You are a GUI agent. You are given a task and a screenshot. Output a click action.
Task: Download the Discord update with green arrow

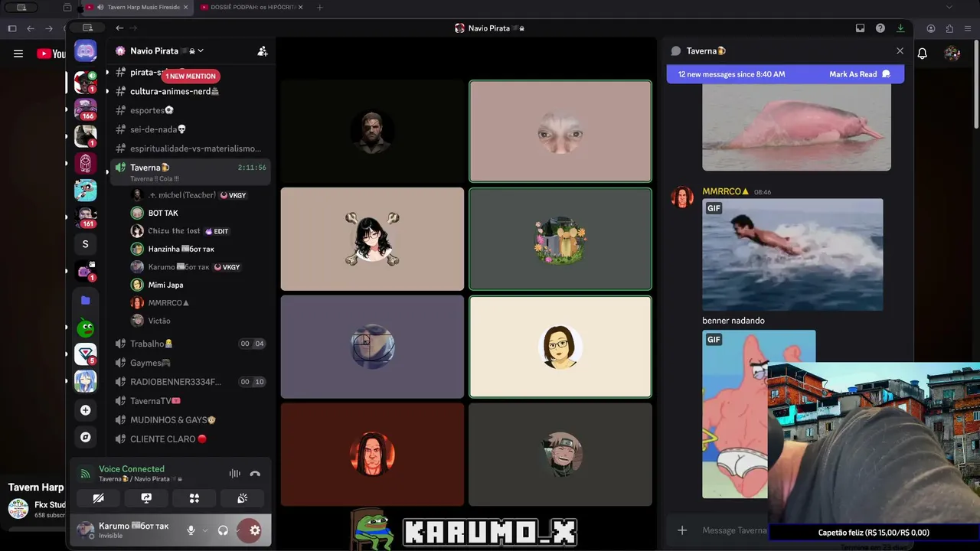(x=900, y=28)
